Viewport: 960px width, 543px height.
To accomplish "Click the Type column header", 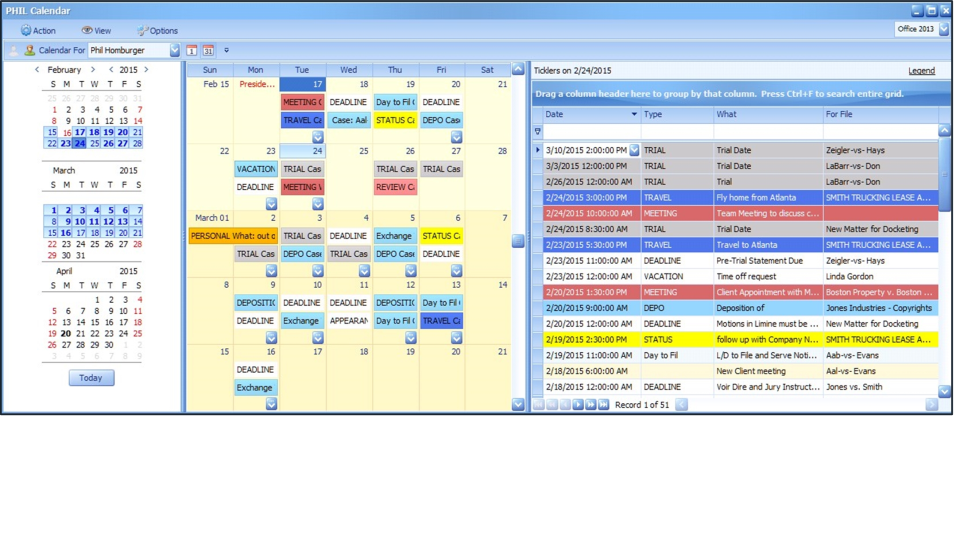I will click(x=677, y=114).
